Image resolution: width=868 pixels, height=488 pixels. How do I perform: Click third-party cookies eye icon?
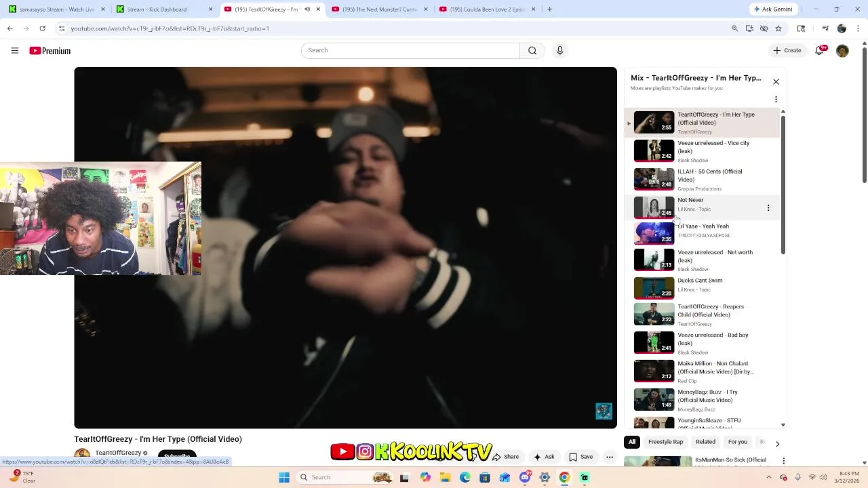(764, 28)
